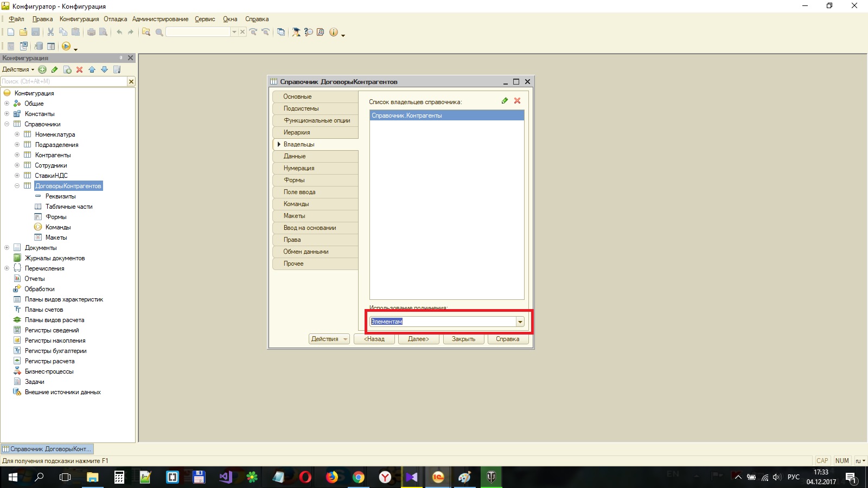This screenshot has height=488, width=868.
Task: Switch to the Основные tab
Action: (315, 97)
